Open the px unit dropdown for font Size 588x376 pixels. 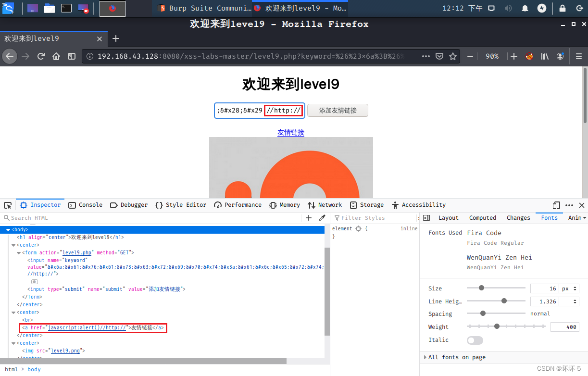tap(569, 288)
